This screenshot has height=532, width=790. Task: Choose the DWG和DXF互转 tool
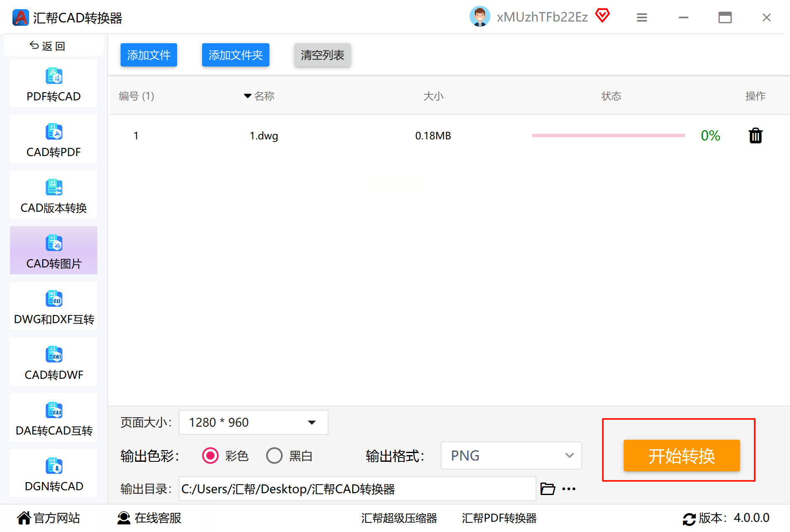54,306
